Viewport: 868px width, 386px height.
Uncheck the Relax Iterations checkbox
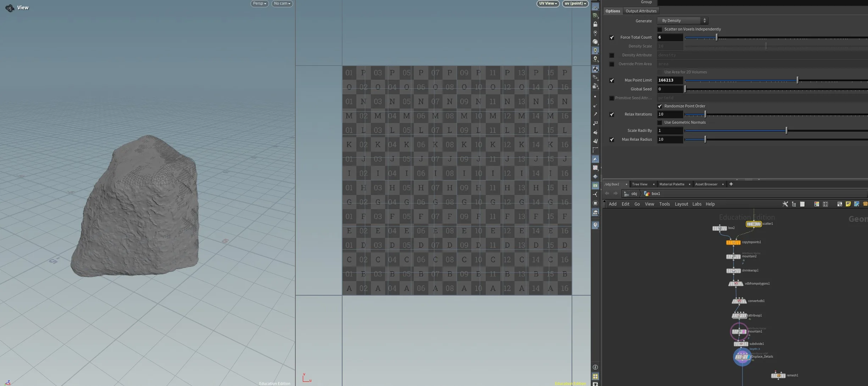(x=612, y=114)
